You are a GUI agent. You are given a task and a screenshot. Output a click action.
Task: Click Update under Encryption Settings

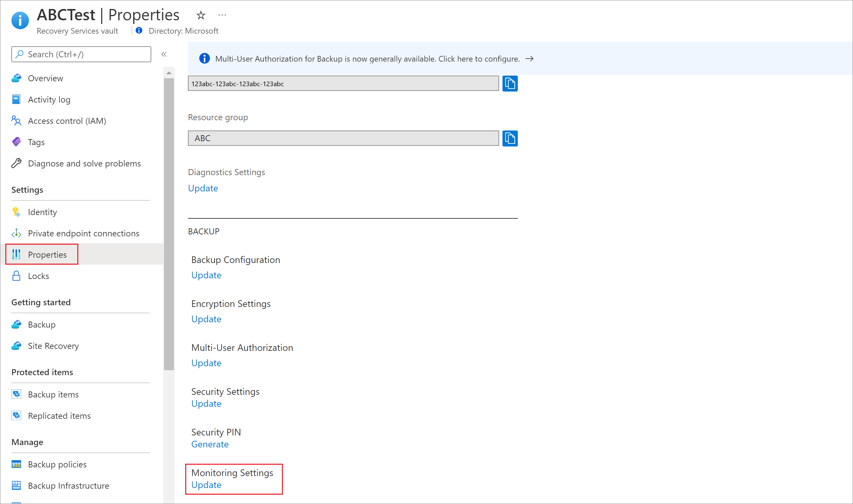tap(205, 319)
